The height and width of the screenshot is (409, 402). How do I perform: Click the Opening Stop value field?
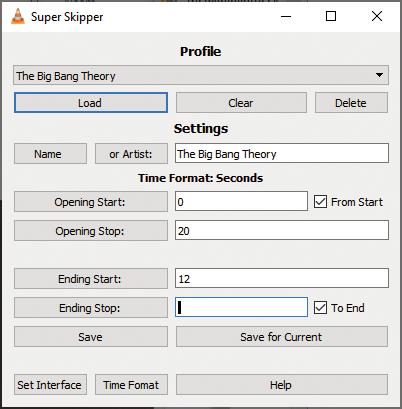[282, 230]
